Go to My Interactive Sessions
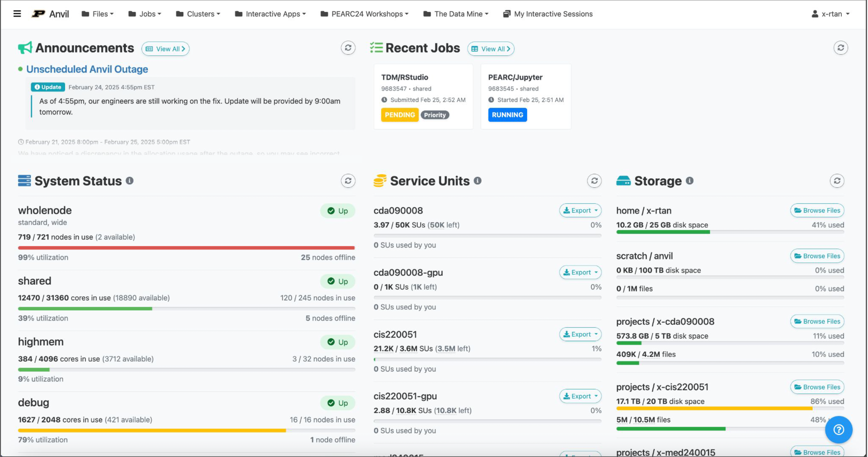868x457 pixels. pos(548,14)
